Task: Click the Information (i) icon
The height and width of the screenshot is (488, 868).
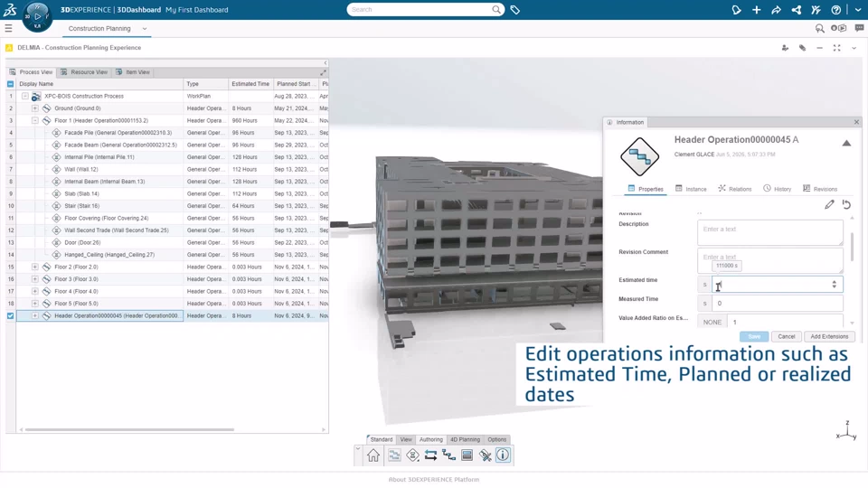Action: pyautogui.click(x=503, y=455)
